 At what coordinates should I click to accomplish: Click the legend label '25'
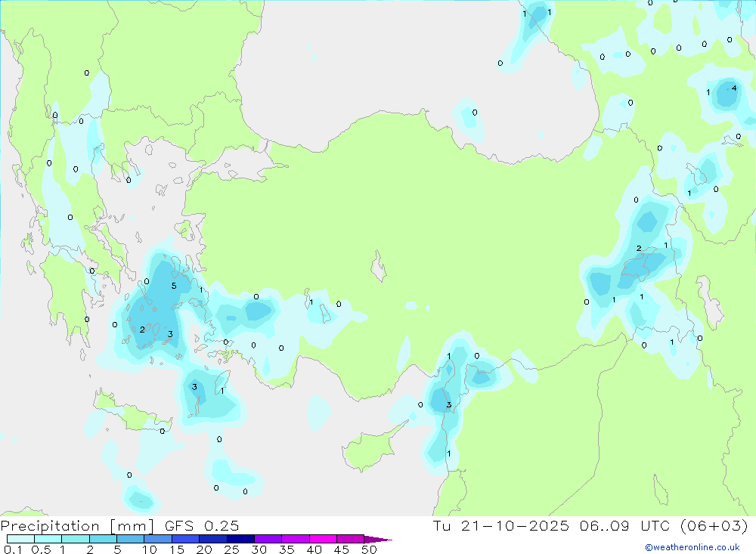coord(232,549)
